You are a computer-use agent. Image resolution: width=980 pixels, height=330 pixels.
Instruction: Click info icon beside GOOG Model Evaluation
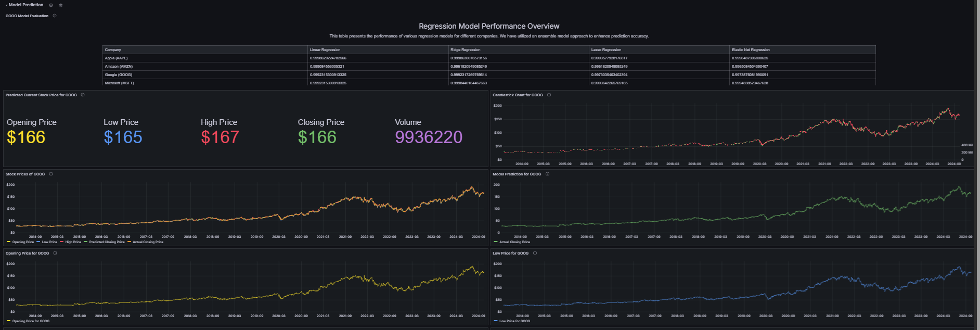click(x=55, y=16)
